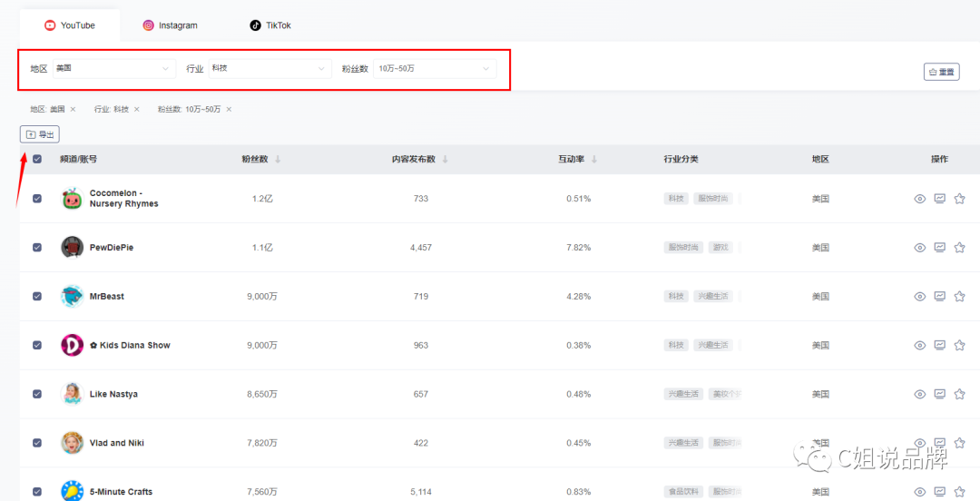The height and width of the screenshot is (501, 980).
Task: Sort by 内容发布数 using its arrow
Action: coord(445,160)
